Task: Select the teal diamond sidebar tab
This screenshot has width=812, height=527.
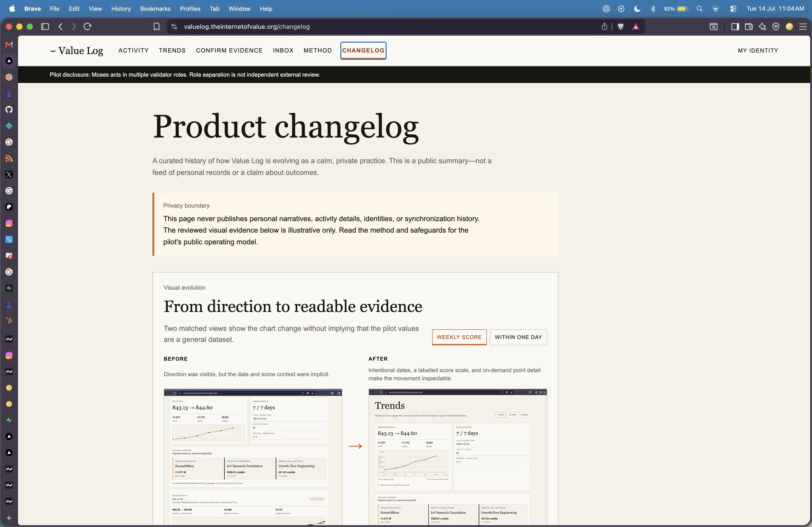Action: (x=9, y=126)
